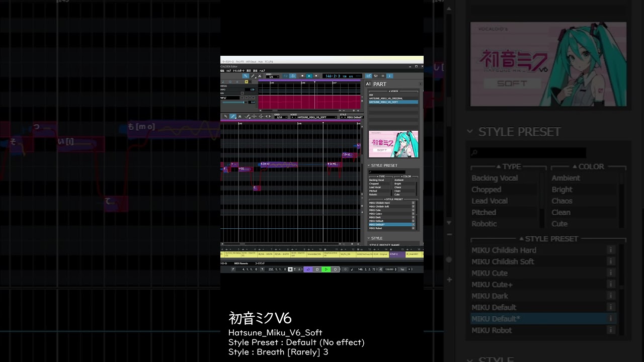Viewport: 644px width, 362px height.
Task: Start playback with VOCALOID6 play button
Action: click(x=309, y=76)
